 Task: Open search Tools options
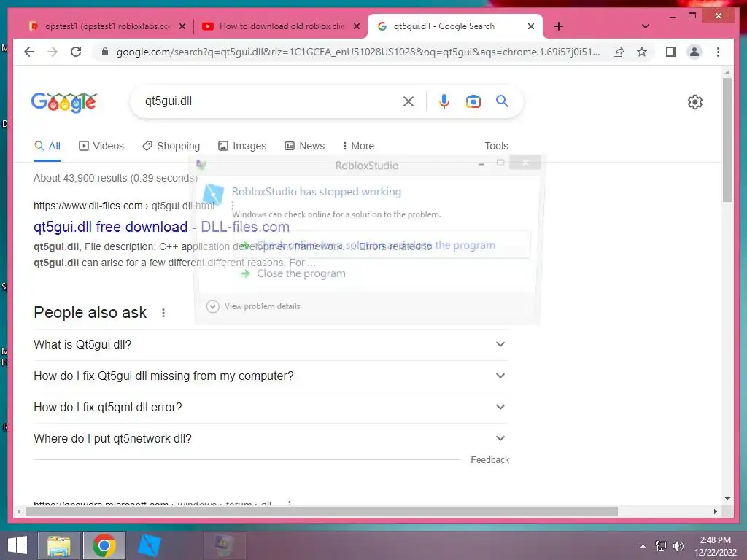[496, 146]
